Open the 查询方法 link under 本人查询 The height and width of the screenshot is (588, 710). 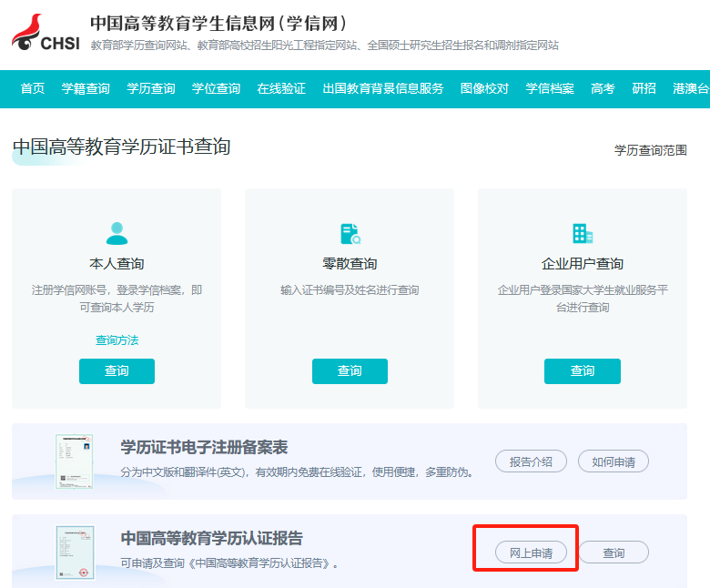(117, 340)
